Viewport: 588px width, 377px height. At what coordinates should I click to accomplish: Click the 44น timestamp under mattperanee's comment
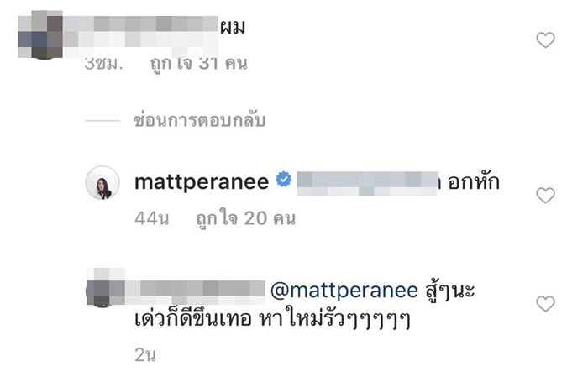(x=152, y=218)
